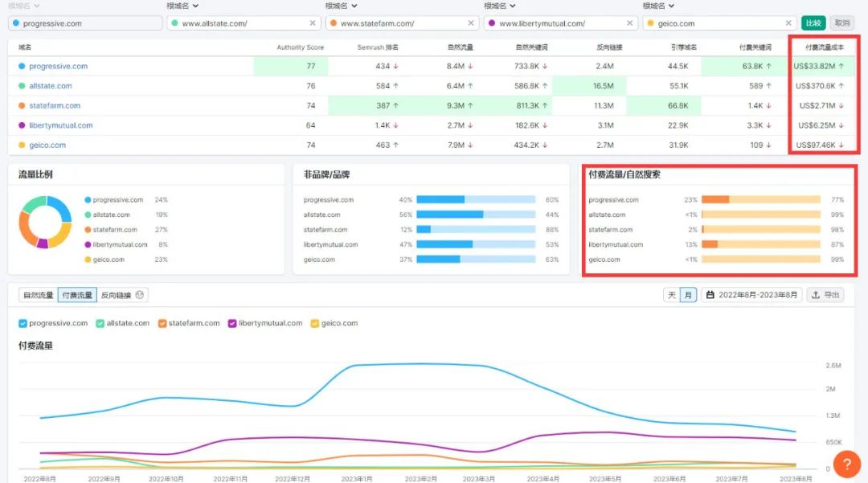Image resolution: width=868 pixels, height=483 pixels.
Task: Click the beta icon next to 反向链接 tab
Action: coord(140,295)
